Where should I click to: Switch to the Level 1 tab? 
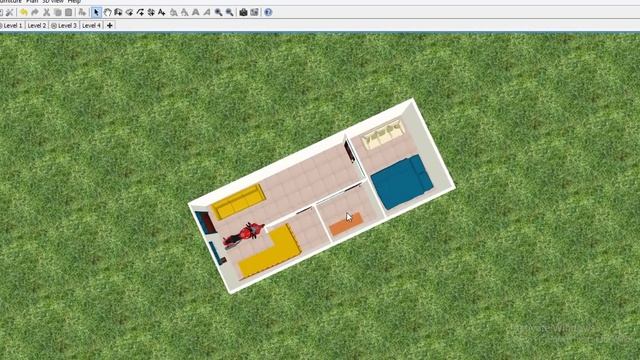point(12,25)
